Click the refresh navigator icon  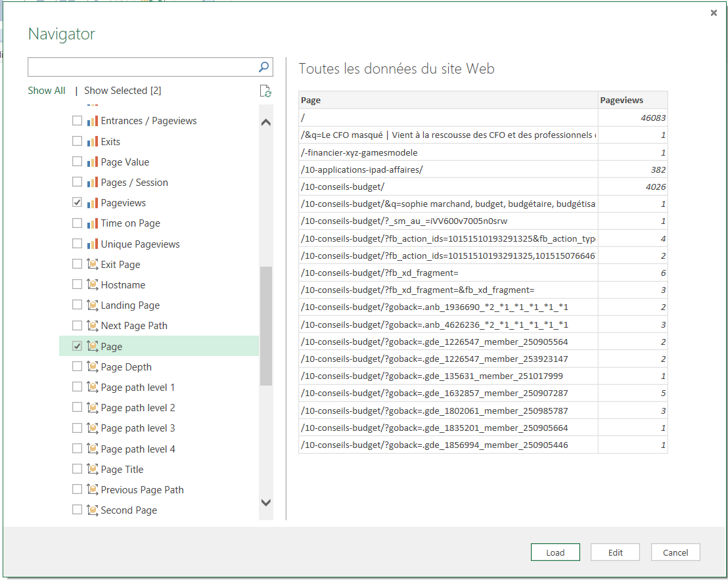pyautogui.click(x=265, y=91)
